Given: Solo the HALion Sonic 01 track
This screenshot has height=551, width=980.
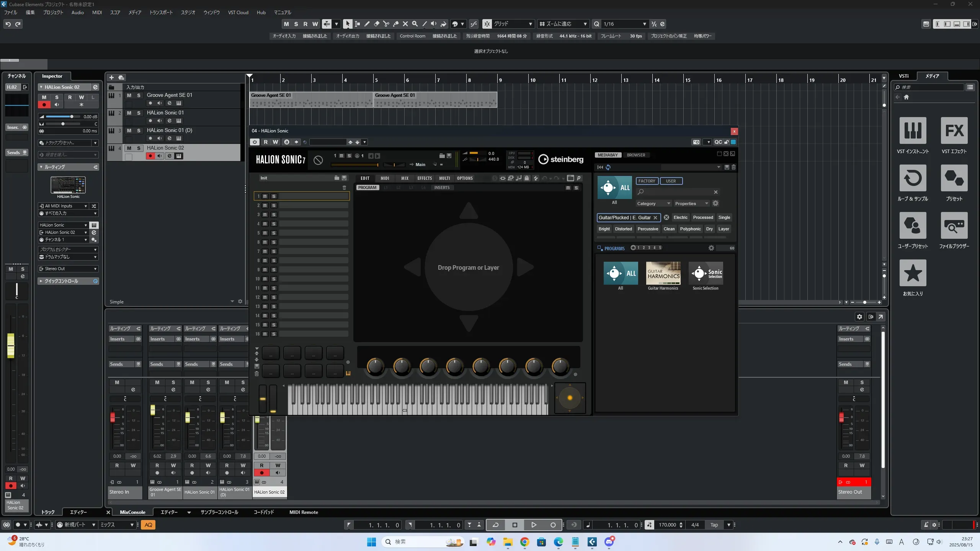Looking at the screenshot, I should [139, 113].
